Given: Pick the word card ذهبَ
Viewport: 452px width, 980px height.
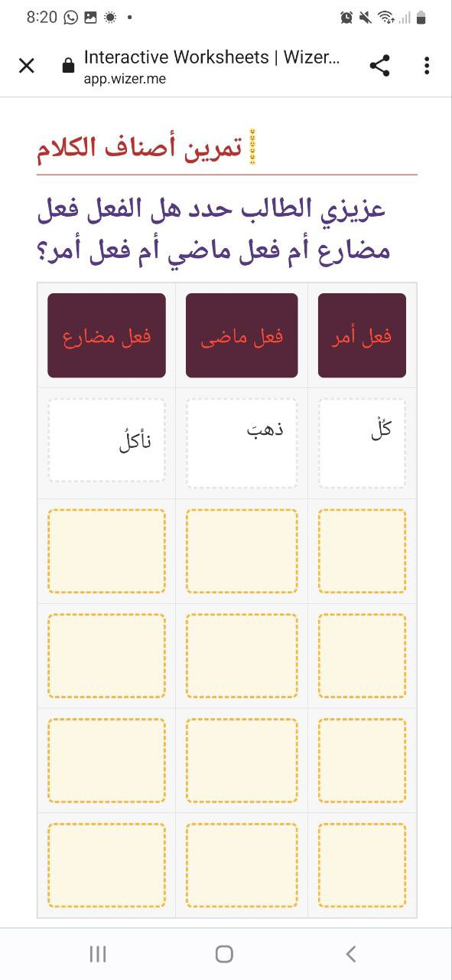Looking at the screenshot, I should coord(242,443).
